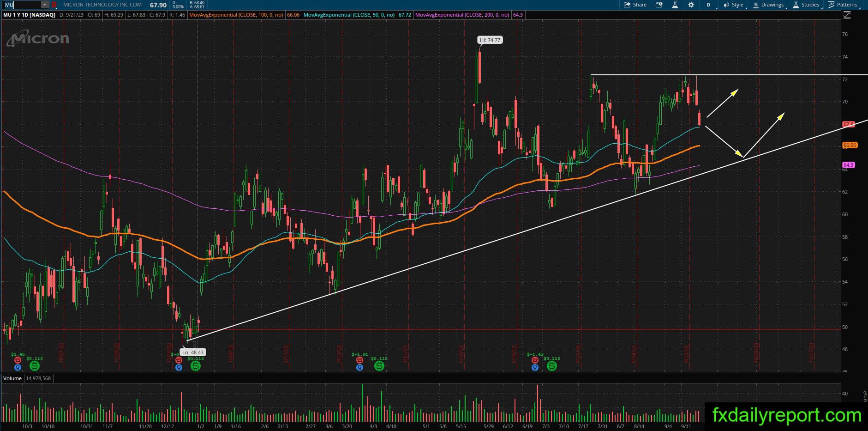Click the R: 1.46 range value
The image size is (868, 431).
tap(177, 15)
